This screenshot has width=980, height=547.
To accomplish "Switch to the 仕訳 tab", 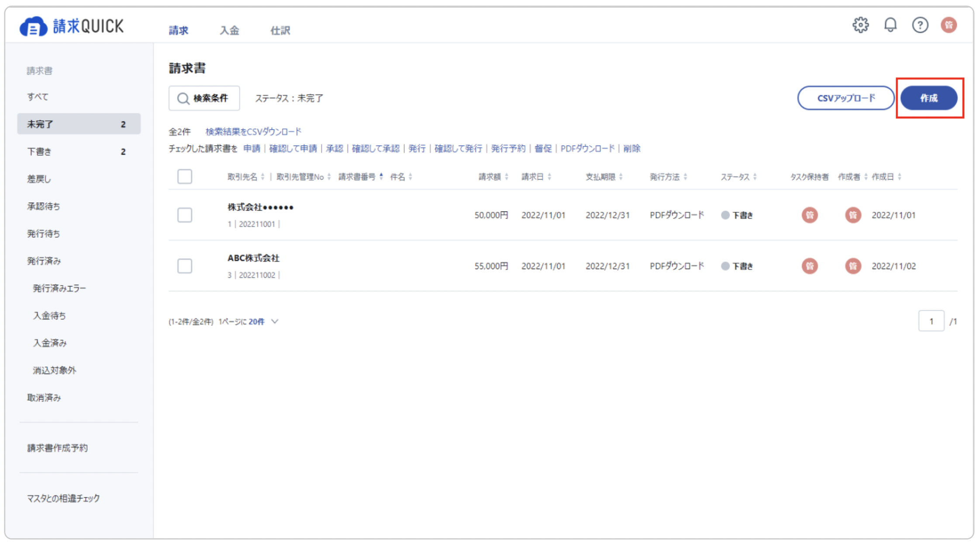I will (x=280, y=31).
